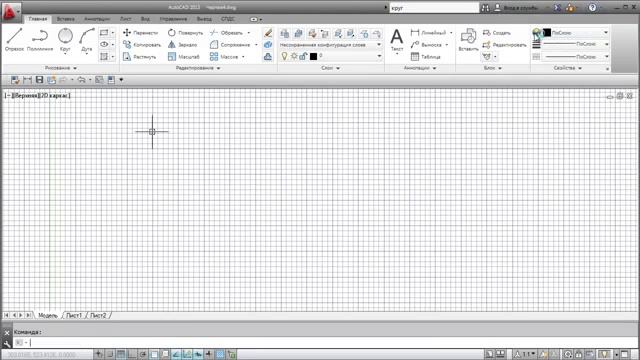Screen dimensions: 640x360
Task: Switch to the Аннотации ribbon tab
Action: [x=97, y=19]
